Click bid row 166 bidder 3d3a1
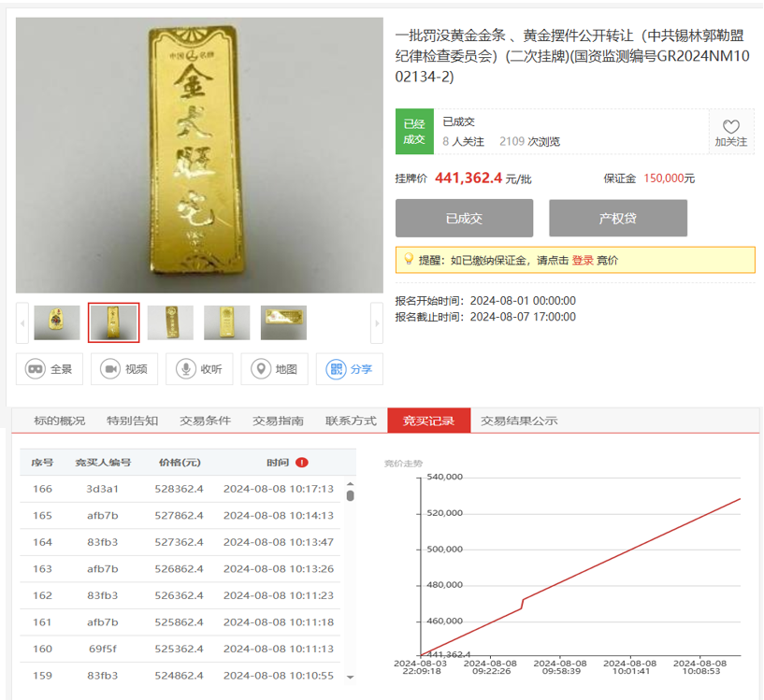The width and height of the screenshot is (764, 700). 102,489
